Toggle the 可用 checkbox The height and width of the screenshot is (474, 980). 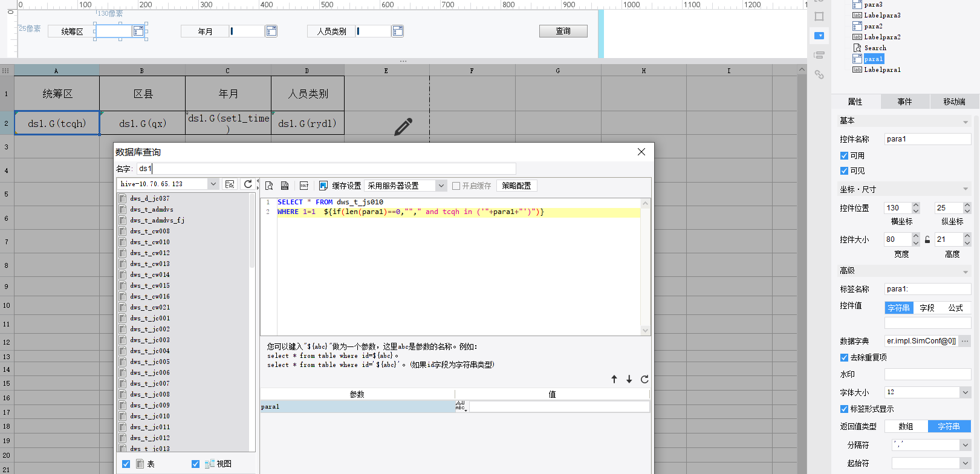pos(844,155)
